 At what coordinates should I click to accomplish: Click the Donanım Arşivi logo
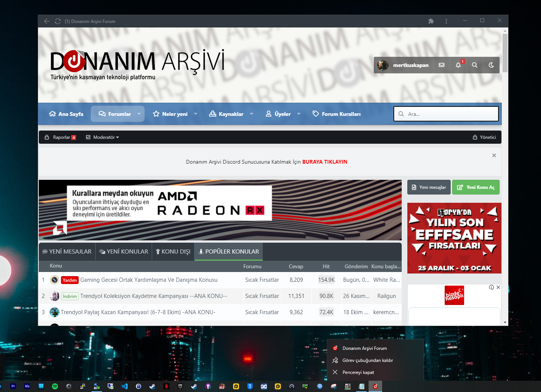(137, 65)
